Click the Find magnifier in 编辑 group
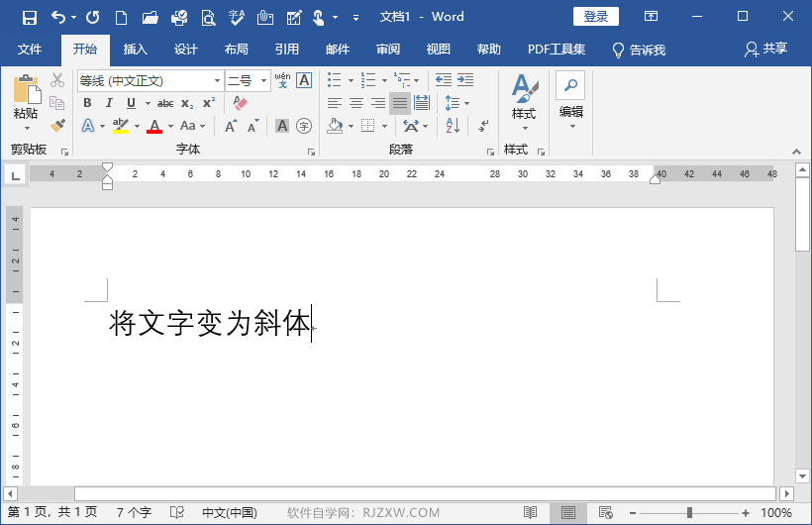The width and height of the screenshot is (812, 525). (570, 85)
